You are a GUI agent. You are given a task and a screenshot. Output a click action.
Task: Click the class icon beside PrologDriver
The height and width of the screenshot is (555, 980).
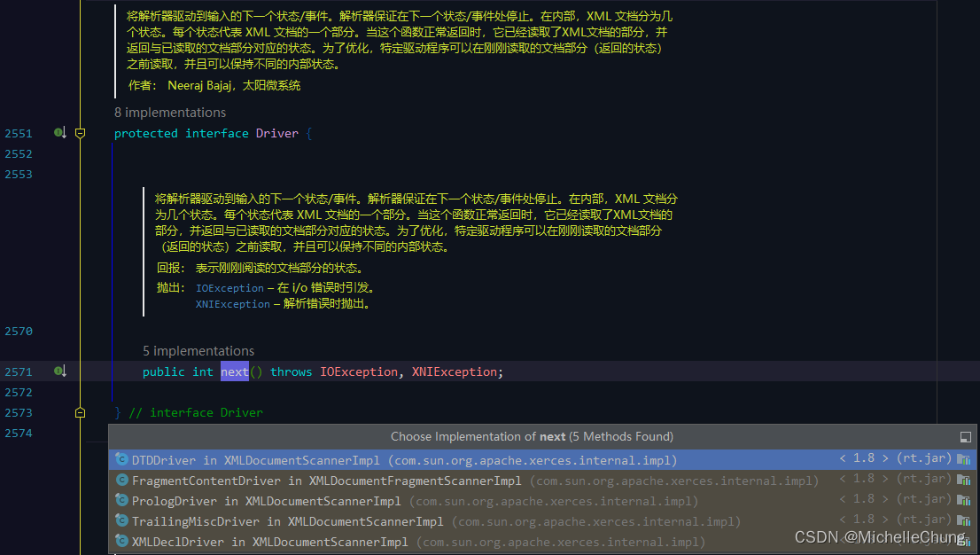(121, 498)
